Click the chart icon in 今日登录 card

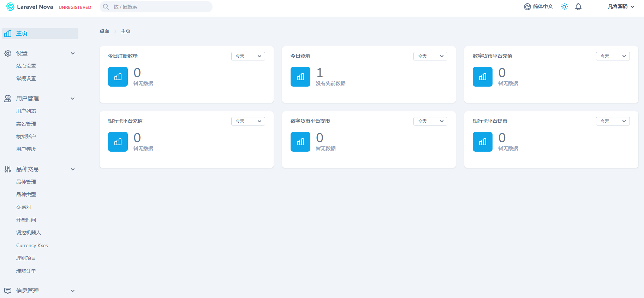pyautogui.click(x=300, y=77)
